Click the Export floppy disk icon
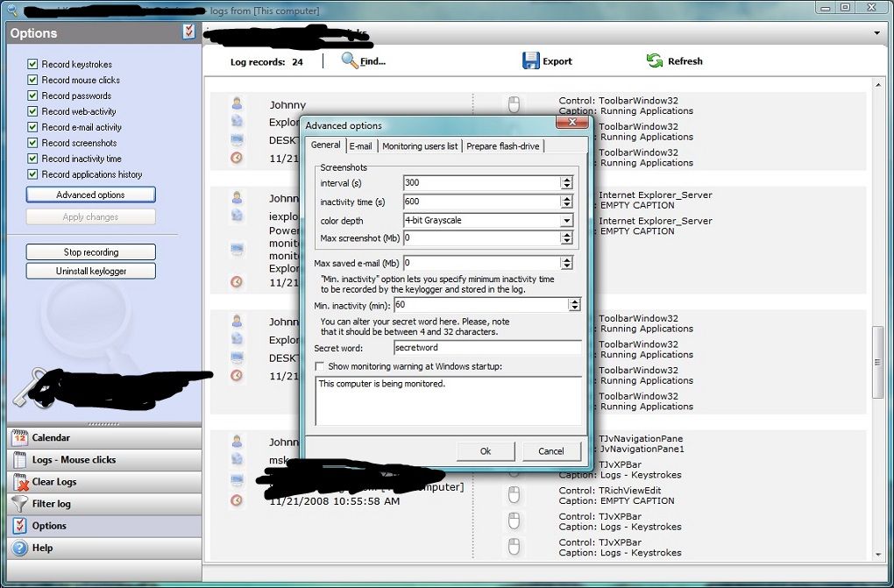 [530, 60]
